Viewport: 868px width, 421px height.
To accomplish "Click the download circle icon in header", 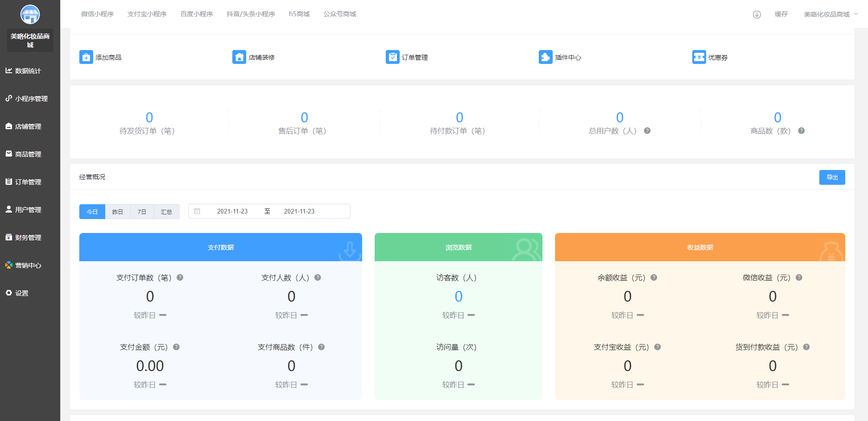I will click(757, 14).
